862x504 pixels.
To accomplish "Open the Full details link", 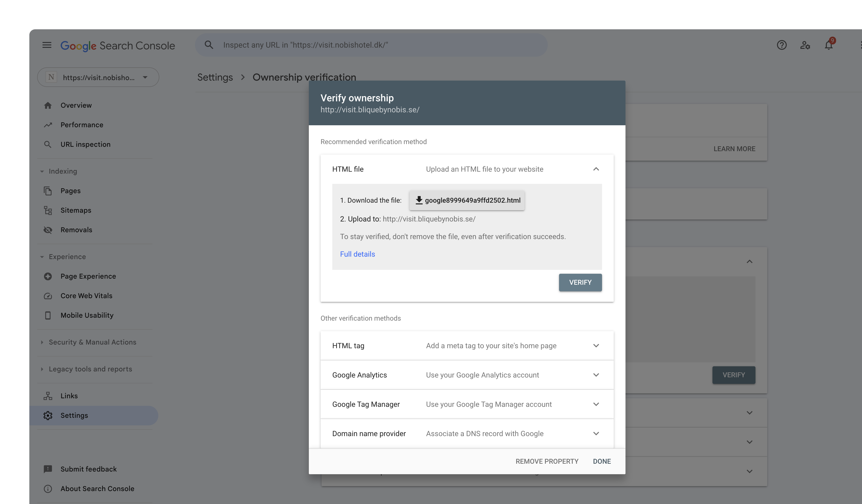I will (x=357, y=254).
